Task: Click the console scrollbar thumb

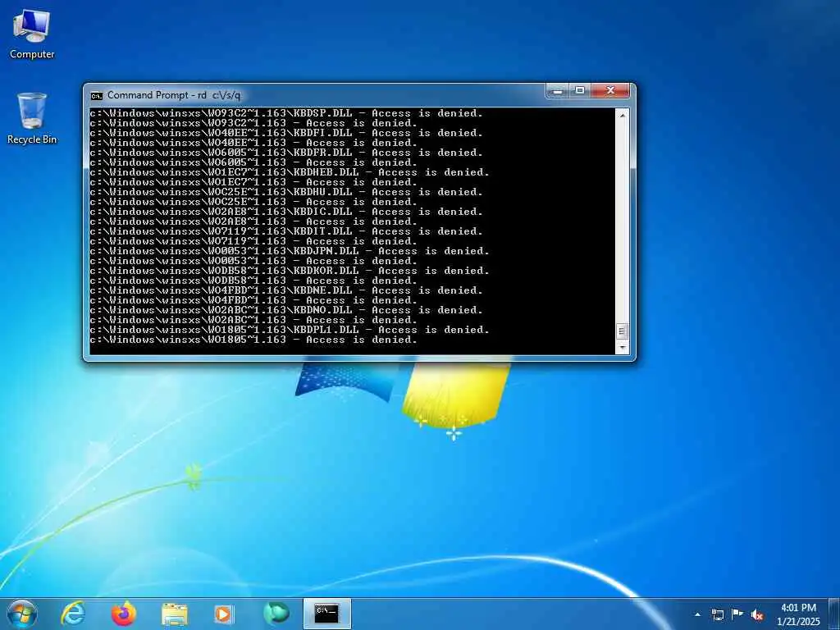Action: click(622, 331)
